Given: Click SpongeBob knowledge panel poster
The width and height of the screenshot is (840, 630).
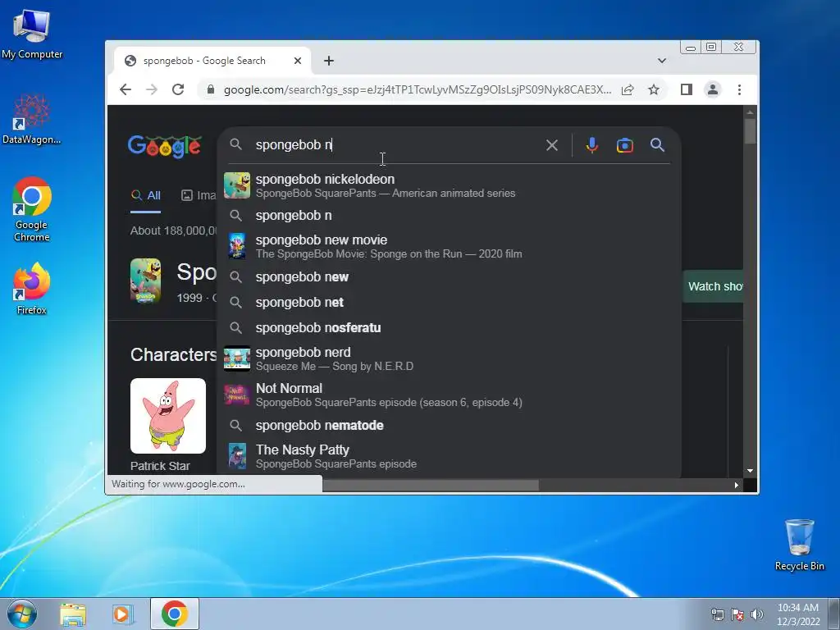Looking at the screenshot, I should coord(146,281).
